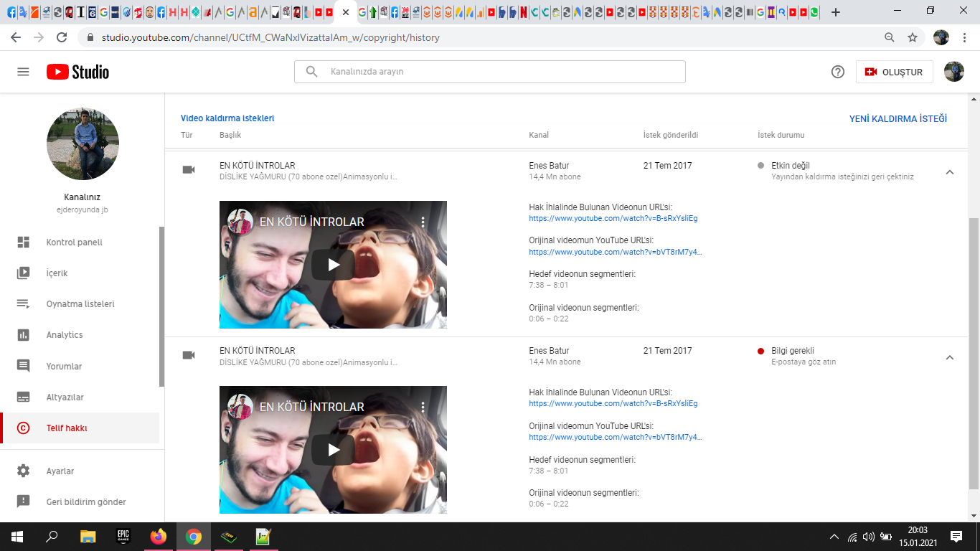This screenshot has height=551, width=980.
Task: Play the second EN KÖTÜ İNTROLAR video
Action: (333, 450)
